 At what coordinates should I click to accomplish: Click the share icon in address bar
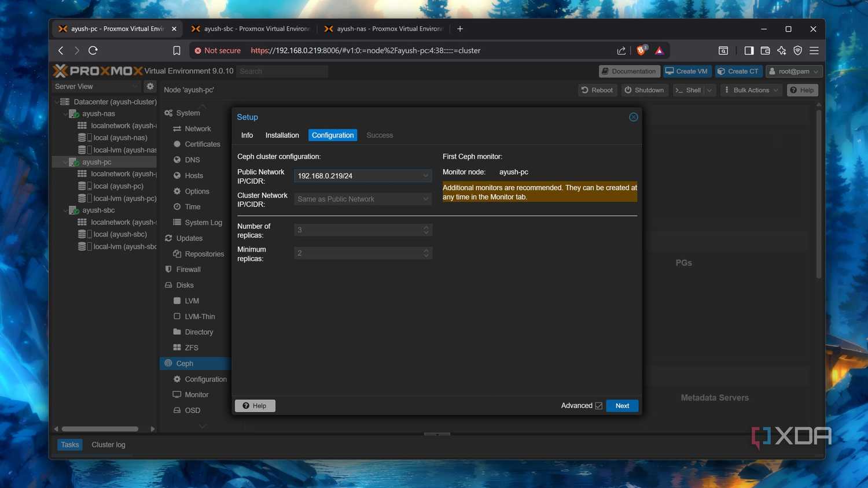click(621, 50)
